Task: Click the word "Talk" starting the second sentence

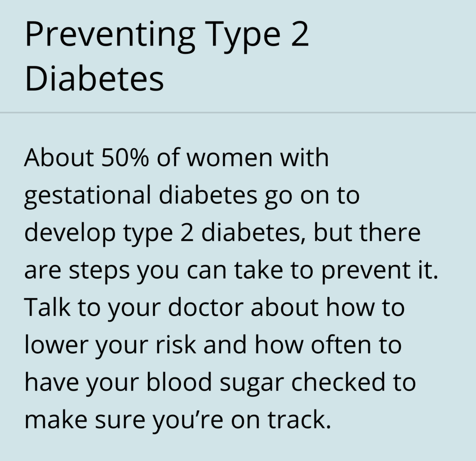Action: 47,308
